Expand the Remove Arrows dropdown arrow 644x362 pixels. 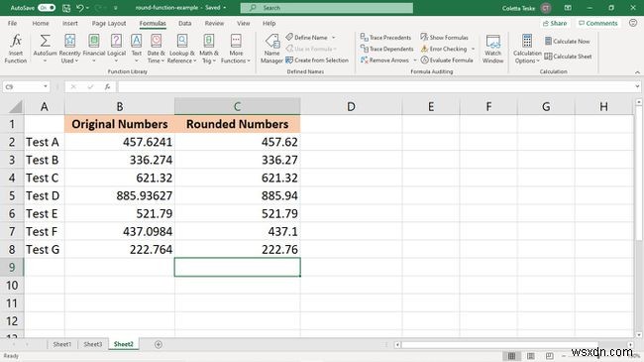(414, 60)
